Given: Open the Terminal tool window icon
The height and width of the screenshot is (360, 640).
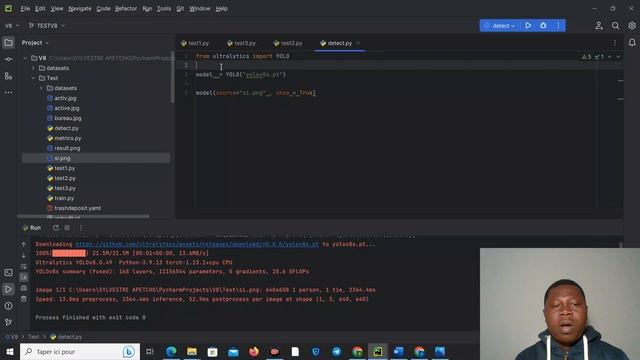Looking at the screenshot, I should tap(8, 273).
